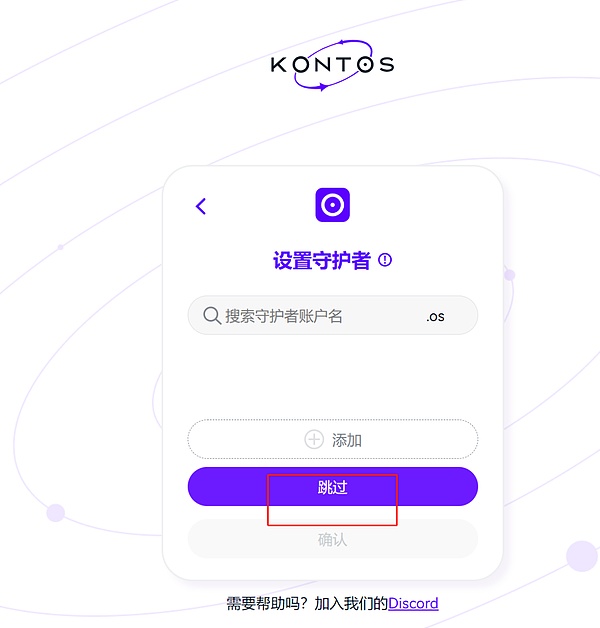
Task: Click the greyed 确认 confirm button
Action: [332, 539]
